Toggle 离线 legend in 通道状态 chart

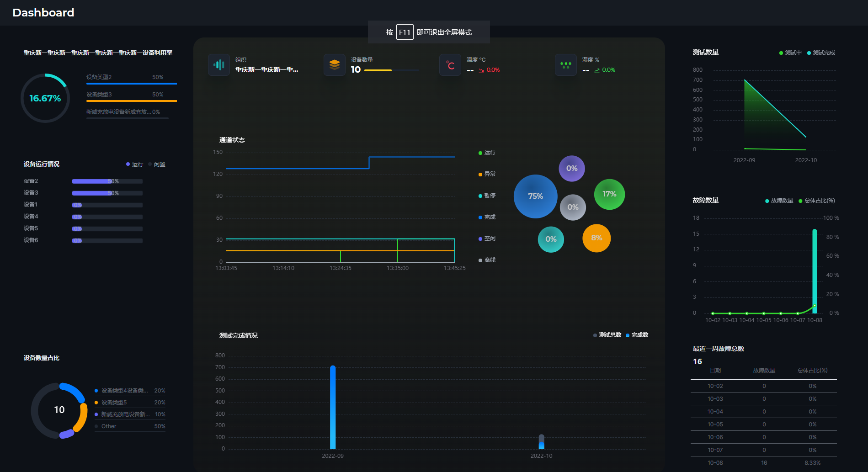click(487, 260)
